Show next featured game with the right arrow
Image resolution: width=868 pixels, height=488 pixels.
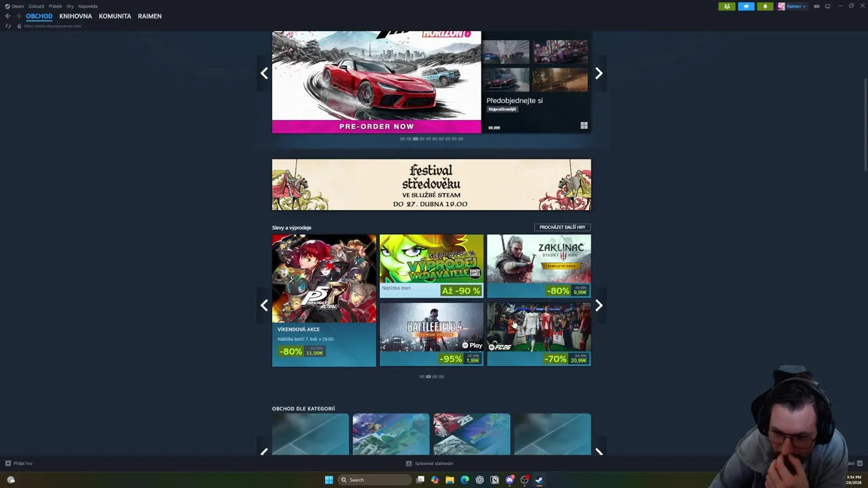click(599, 73)
